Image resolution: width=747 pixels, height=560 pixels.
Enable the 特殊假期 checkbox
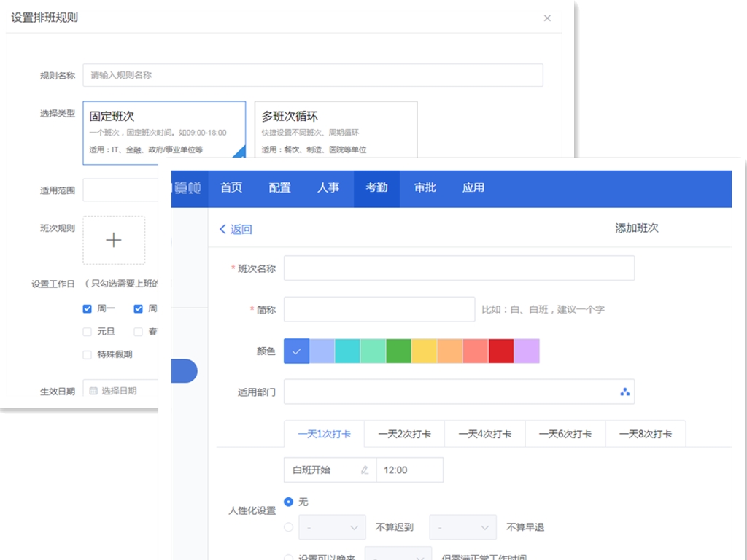87,354
